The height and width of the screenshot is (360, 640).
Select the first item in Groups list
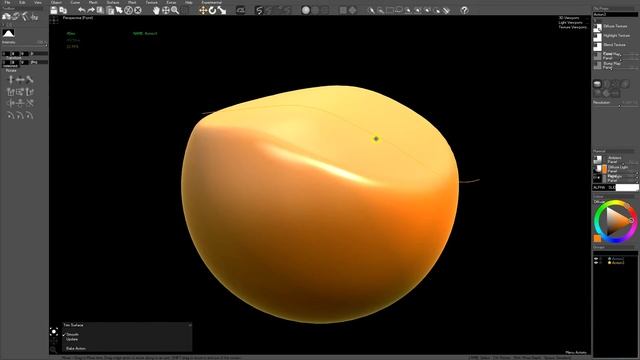coord(618,259)
